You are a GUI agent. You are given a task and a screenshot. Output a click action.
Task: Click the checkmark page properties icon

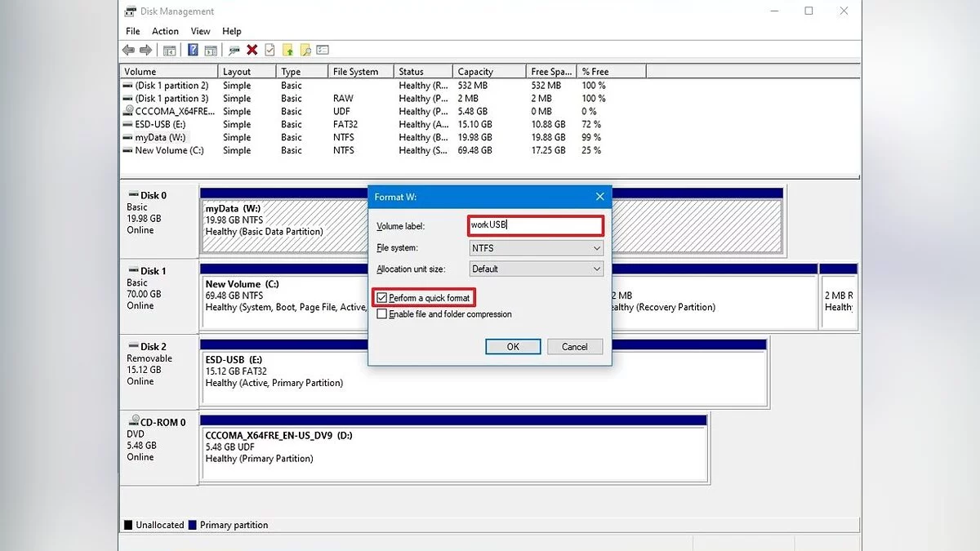[269, 51]
